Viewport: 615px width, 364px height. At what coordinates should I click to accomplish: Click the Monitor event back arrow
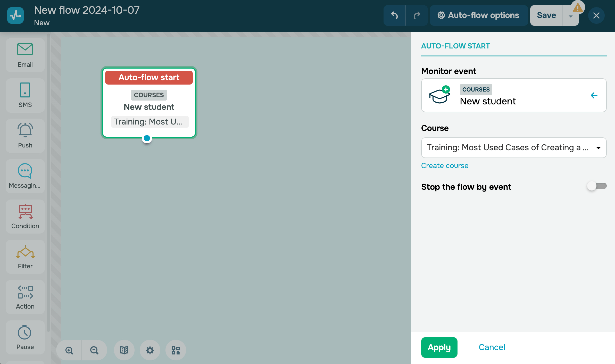point(594,95)
